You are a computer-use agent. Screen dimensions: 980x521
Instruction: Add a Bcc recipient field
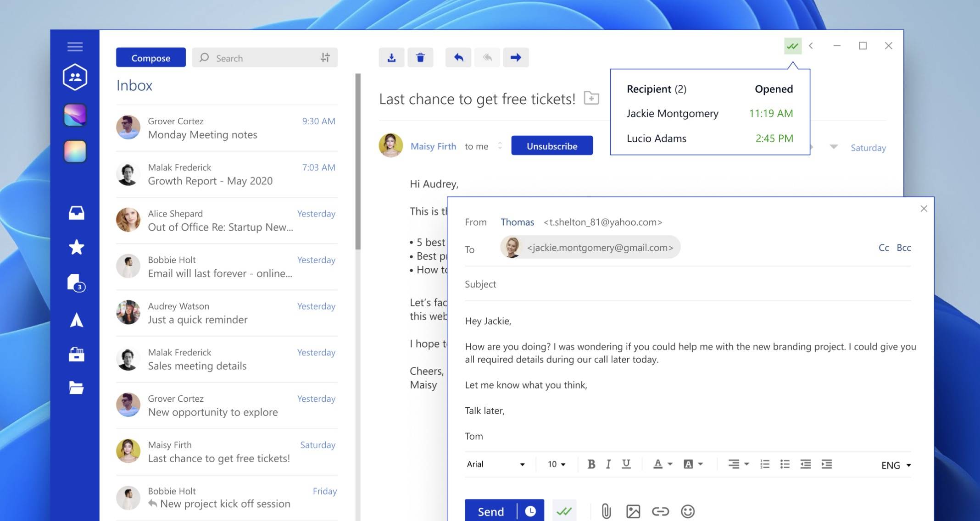[x=903, y=248]
